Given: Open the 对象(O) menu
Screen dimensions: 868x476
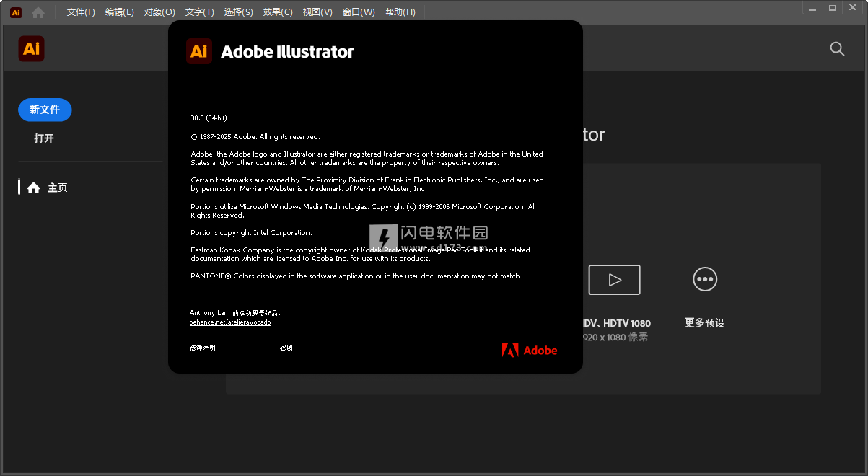Looking at the screenshot, I should [x=159, y=12].
